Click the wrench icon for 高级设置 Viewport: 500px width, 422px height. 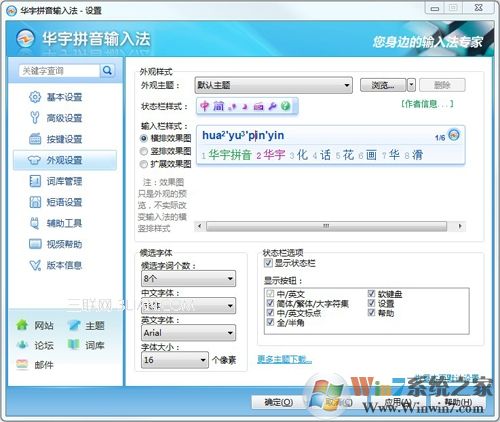35,118
